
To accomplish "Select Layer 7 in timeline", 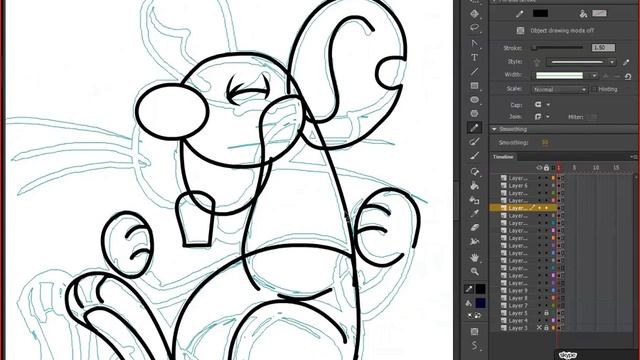I will [518, 305].
